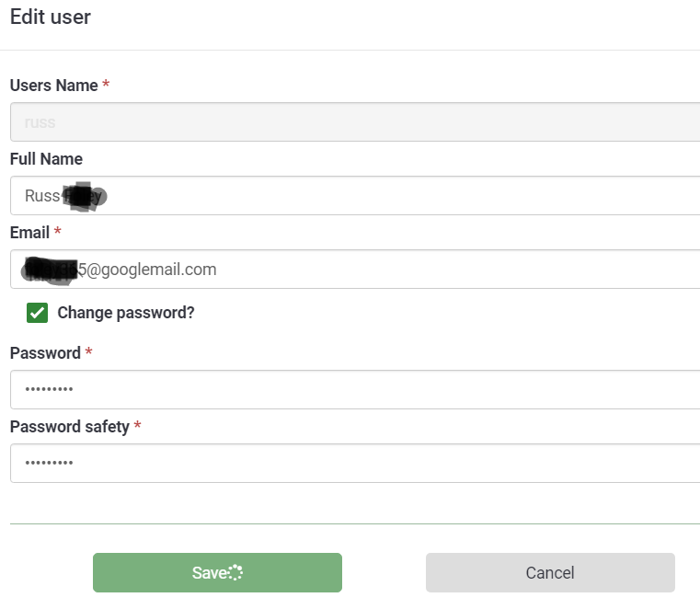
Task: Focus the Full Name input field
Action: pos(368,196)
